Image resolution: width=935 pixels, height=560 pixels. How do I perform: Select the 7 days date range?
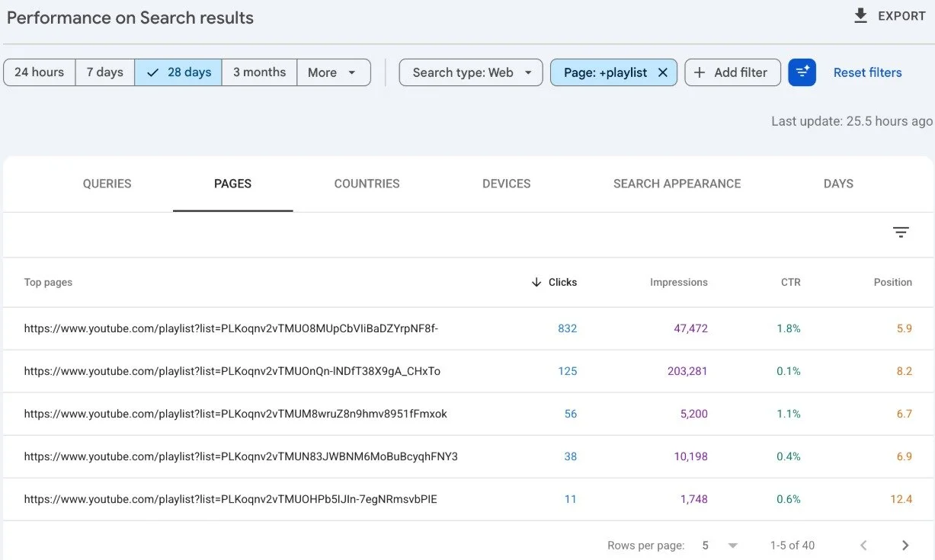coord(104,72)
